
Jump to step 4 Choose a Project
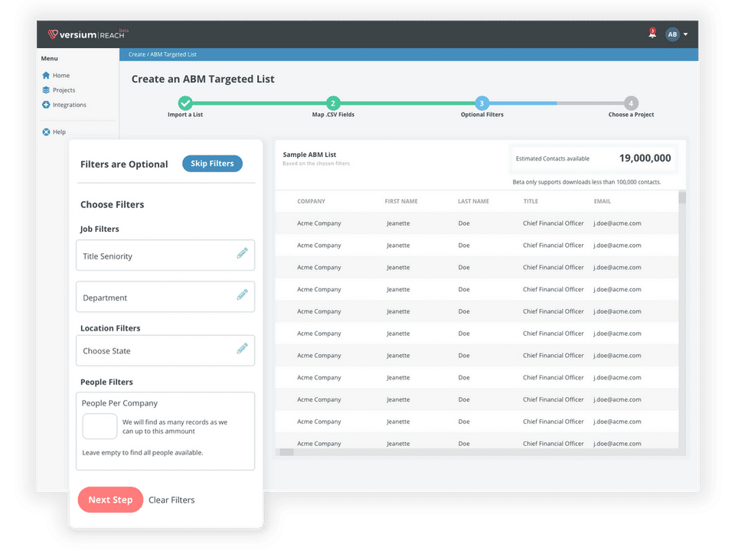(x=631, y=103)
